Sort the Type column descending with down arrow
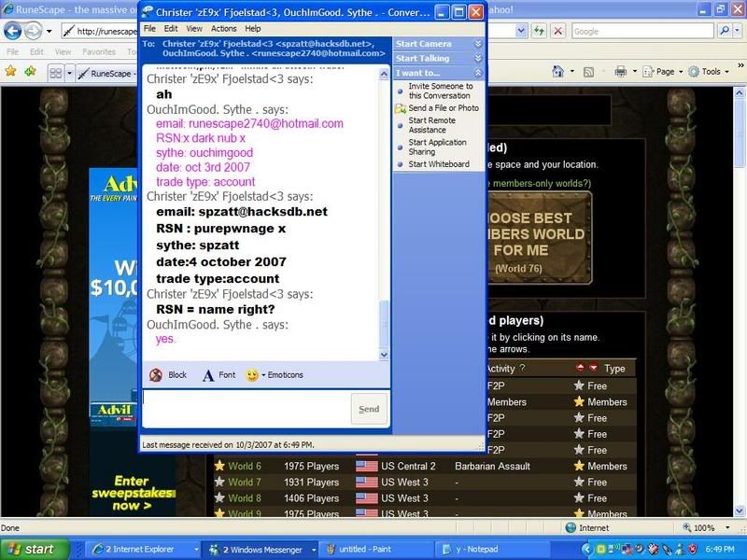Image resolution: width=747 pixels, height=560 pixels. (593, 367)
